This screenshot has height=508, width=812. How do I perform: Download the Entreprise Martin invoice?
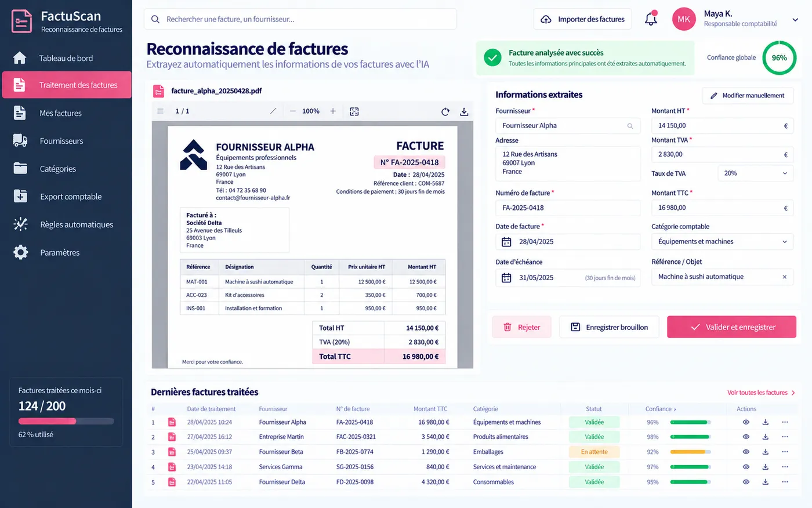[766, 437]
